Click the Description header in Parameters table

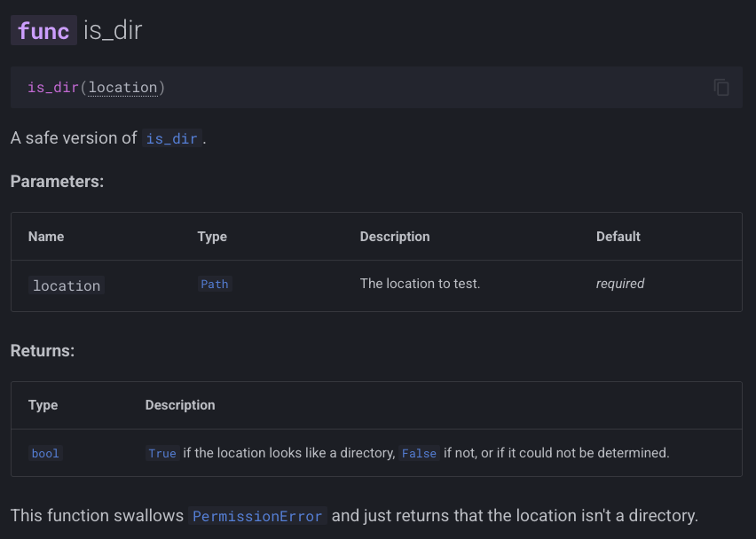coord(395,237)
